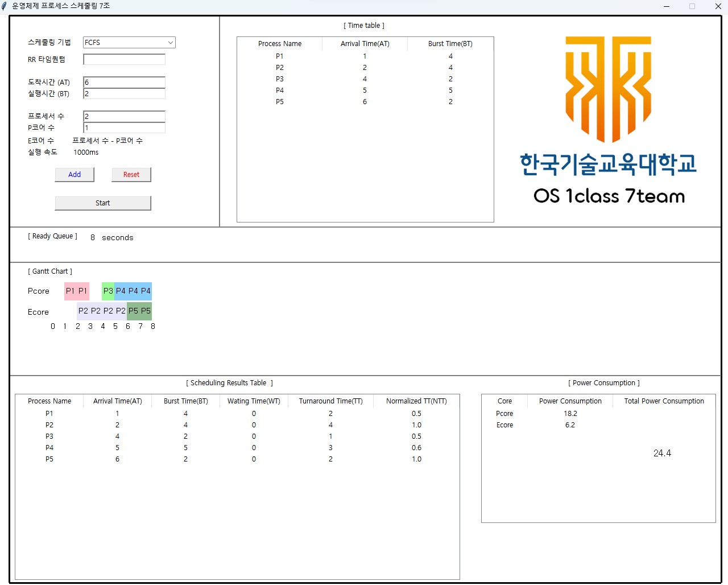Select the Pcore row in Power Consumption table
Screen dimensions: 728x585
598,414
